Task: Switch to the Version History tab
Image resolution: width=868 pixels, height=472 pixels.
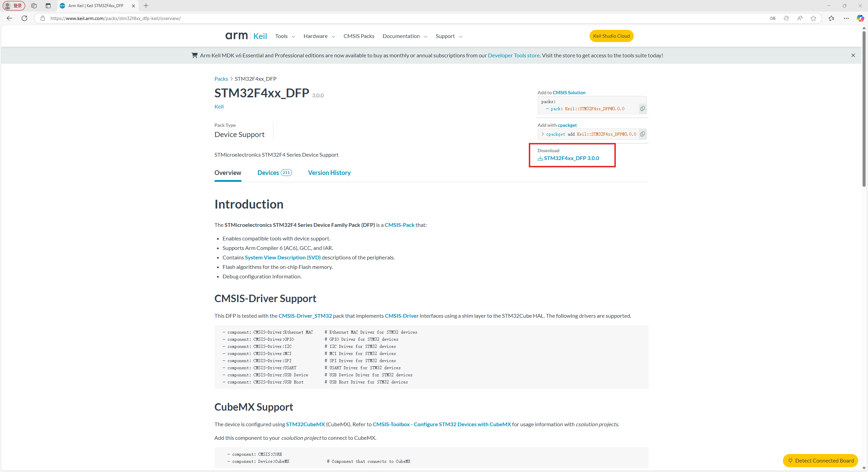Action: coord(329,173)
